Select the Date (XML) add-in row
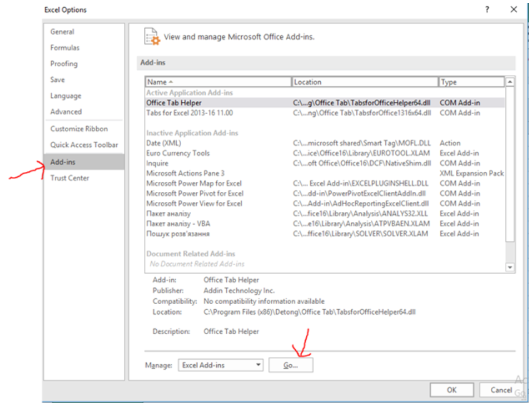Screen dimensions: 532x406 pos(325,143)
